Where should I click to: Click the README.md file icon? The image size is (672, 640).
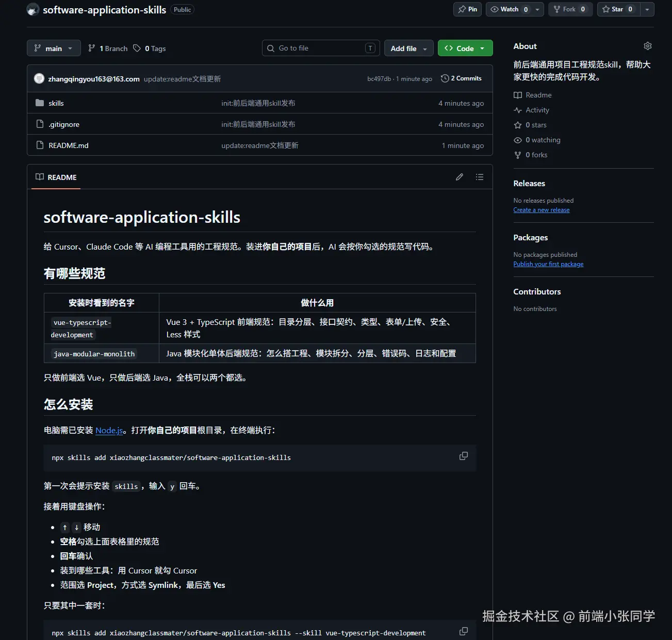pyautogui.click(x=40, y=145)
